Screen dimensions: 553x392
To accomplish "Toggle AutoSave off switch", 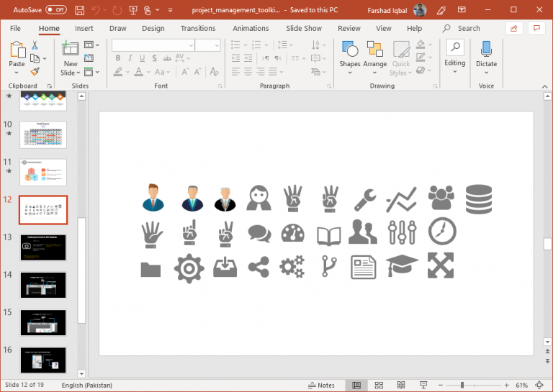I will click(55, 10).
